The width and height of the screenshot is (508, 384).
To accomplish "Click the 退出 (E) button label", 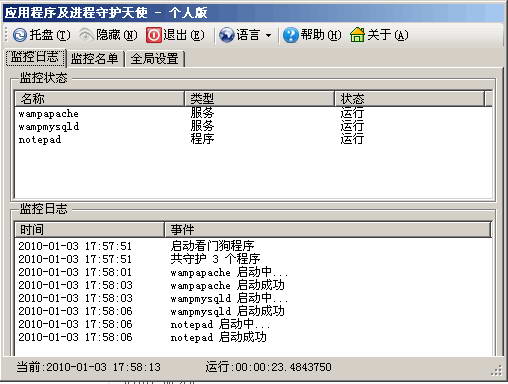I will point(184,35).
